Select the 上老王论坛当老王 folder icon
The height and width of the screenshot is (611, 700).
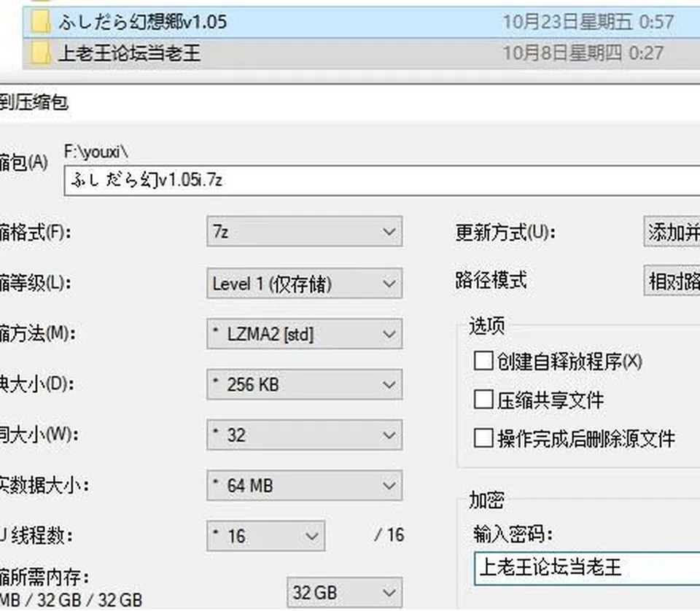pyautogui.click(x=40, y=52)
